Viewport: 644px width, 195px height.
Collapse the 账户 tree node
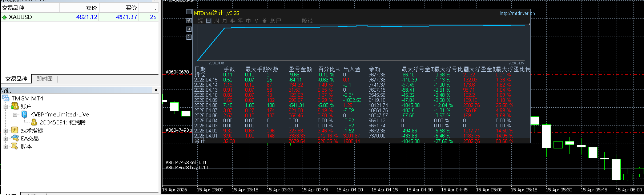tap(6, 107)
